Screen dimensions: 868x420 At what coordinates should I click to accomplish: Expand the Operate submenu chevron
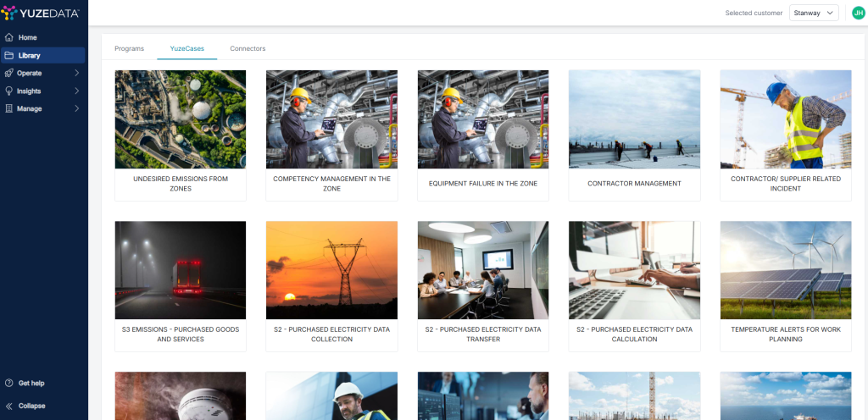[76, 74]
